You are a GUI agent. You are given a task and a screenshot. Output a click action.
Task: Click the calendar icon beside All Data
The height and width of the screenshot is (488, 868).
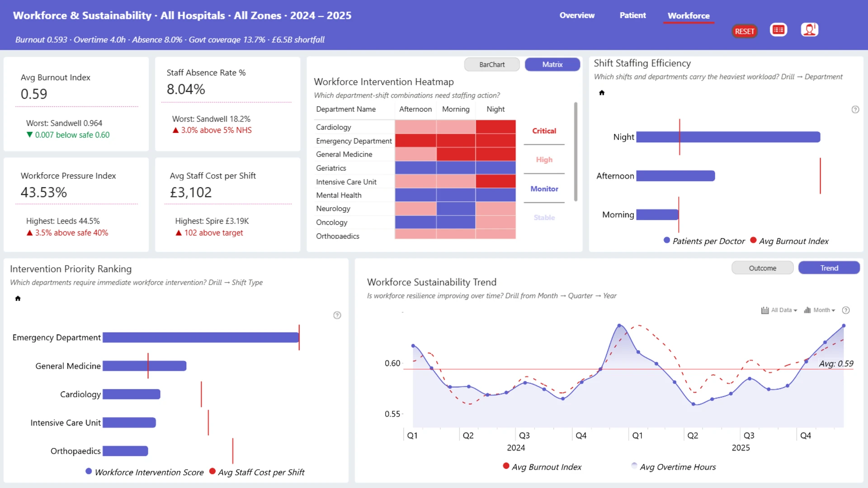[765, 310]
